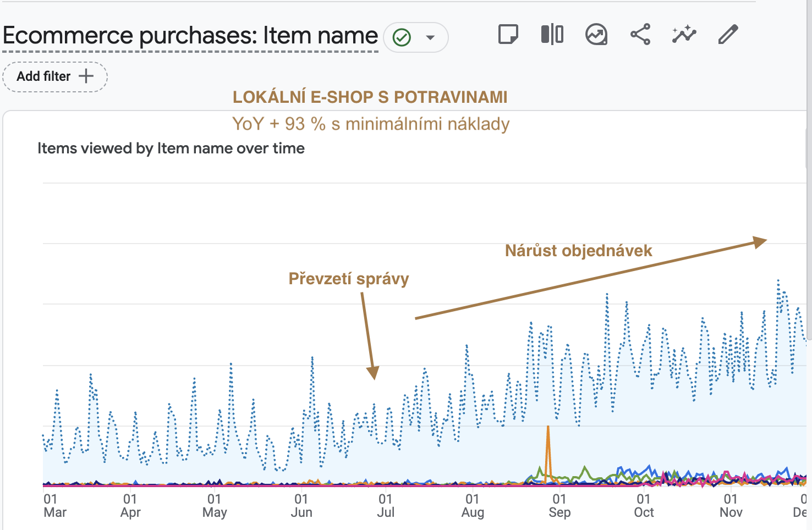Expand the data quality dropdown arrow

pyautogui.click(x=430, y=37)
